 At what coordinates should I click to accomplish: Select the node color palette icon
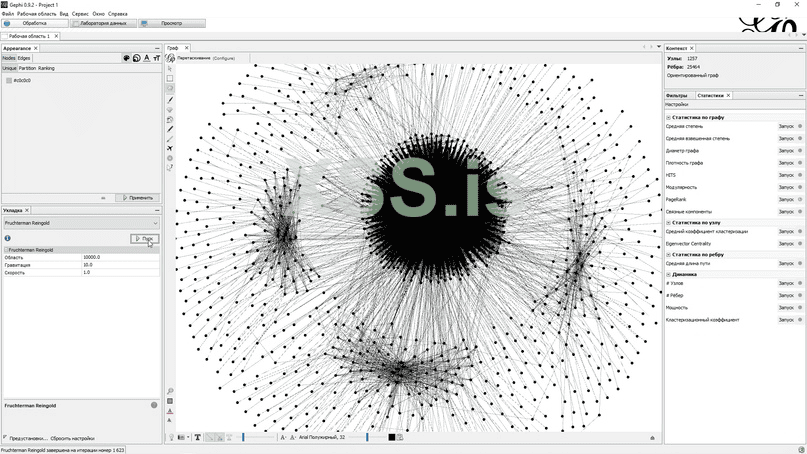(x=126, y=58)
